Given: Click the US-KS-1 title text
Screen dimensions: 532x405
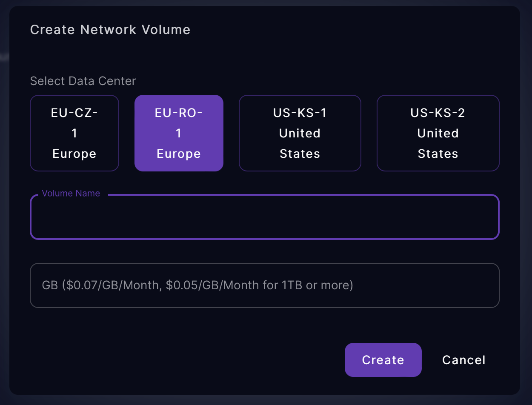Looking at the screenshot, I should click(300, 113).
